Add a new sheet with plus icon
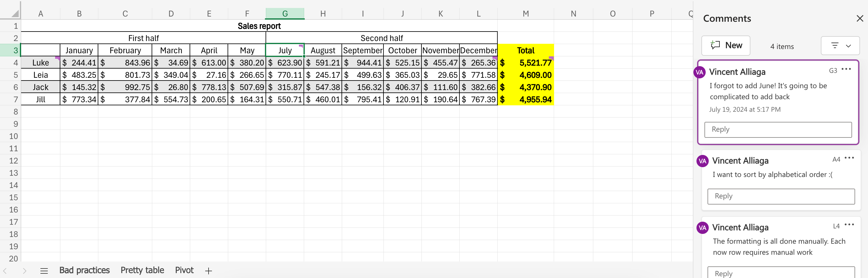The image size is (868, 278). click(x=209, y=271)
